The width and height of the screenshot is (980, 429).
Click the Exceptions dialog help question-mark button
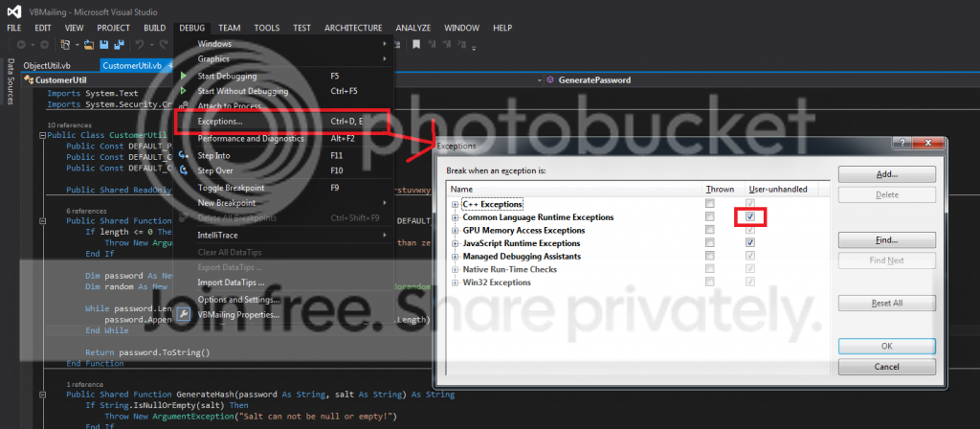pyautogui.click(x=902, y=144)
